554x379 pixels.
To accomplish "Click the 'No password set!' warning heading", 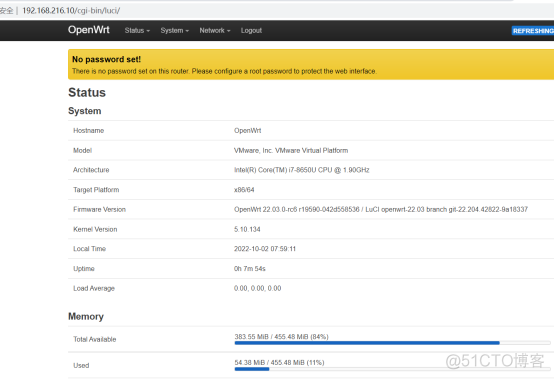I will (106, 59).
